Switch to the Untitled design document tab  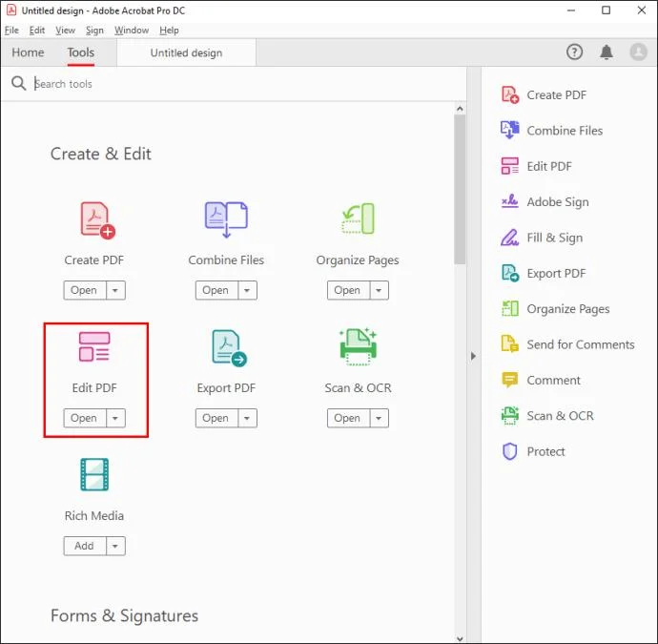click(x=186, y=52)
